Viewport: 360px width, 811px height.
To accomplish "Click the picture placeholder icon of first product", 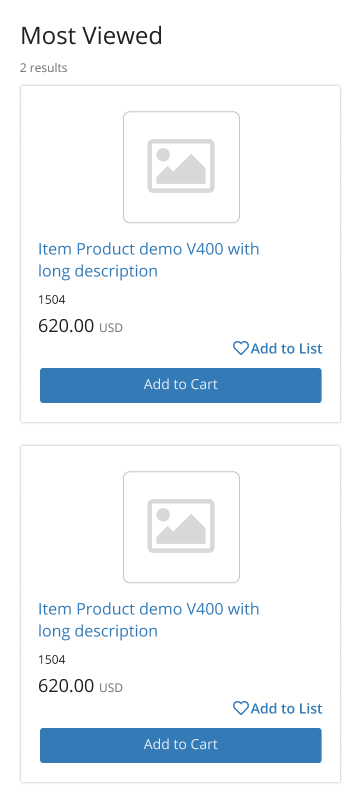I will [x=181, y=167].
